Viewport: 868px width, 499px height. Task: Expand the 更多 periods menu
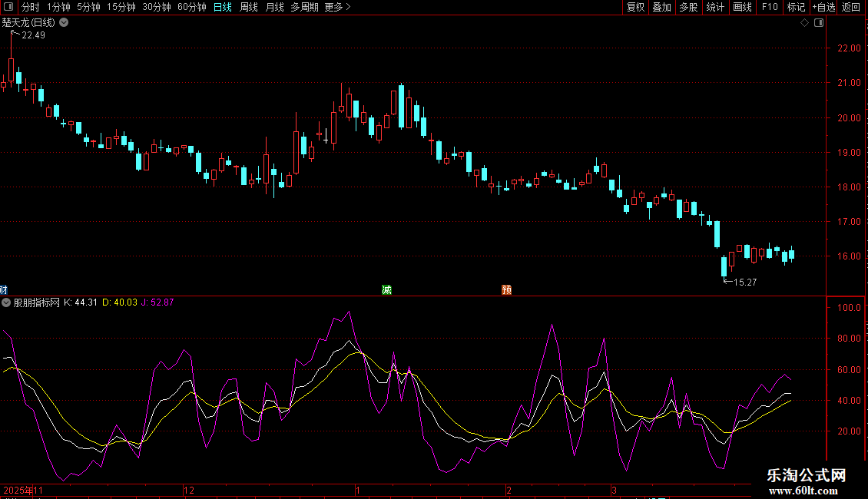coord(337,8)
